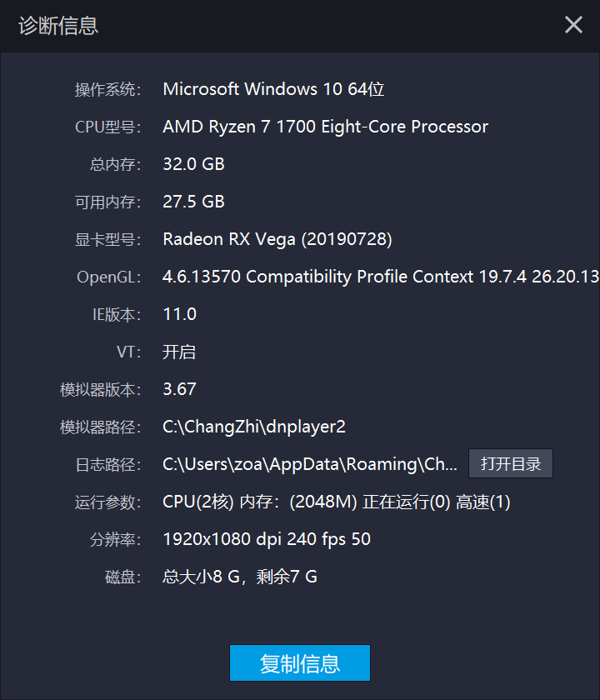This screenshot has height=700, width=600.
Task: Click the 运行参数 runtime parameters text
Action: pyautogui.click(x=333, y=502)
